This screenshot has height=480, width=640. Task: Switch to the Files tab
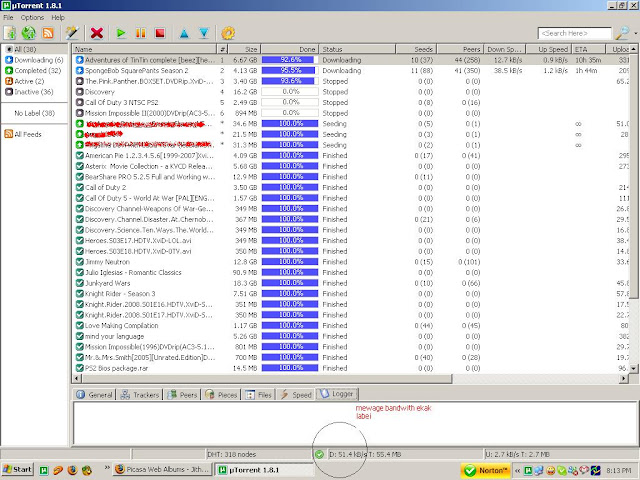click(x=259, y=395)
